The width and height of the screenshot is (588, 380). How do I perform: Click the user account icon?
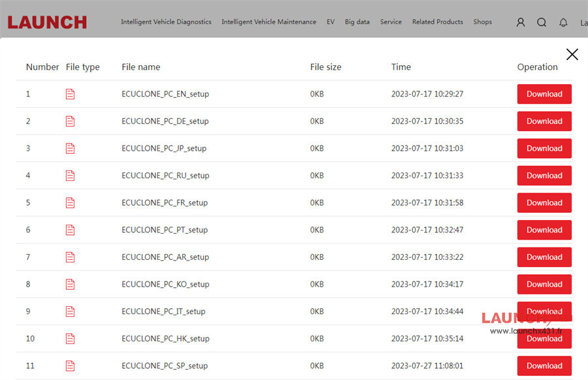(521, 22)
